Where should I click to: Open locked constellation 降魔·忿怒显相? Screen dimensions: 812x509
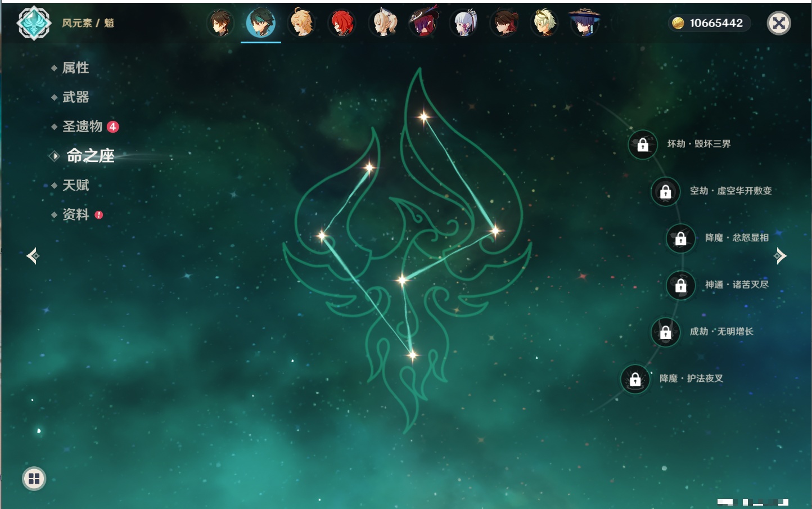[x=680, y=238]
